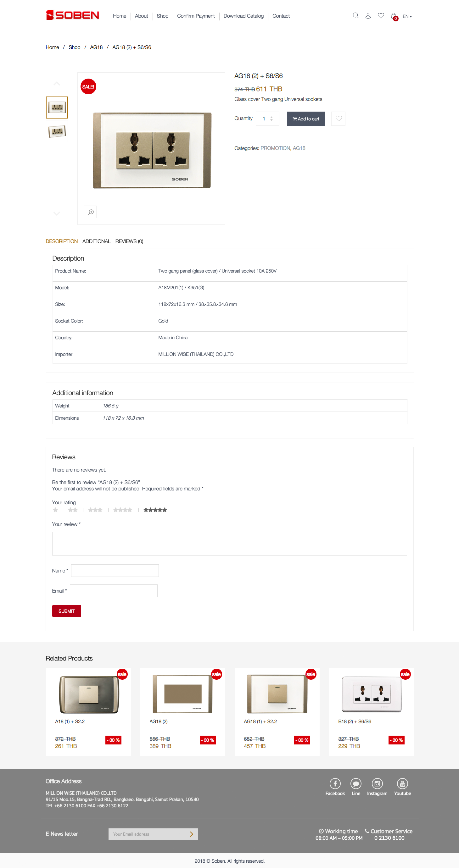Open the AG18 category link
459x868 pixels.
coord(299,148)
